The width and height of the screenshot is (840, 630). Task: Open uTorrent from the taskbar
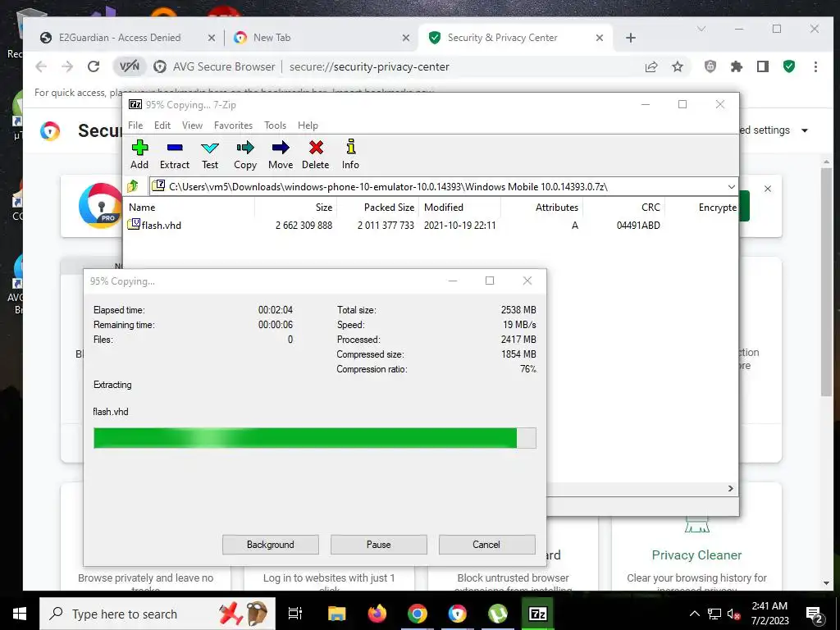pyautogui.click(x=498, y=614)
